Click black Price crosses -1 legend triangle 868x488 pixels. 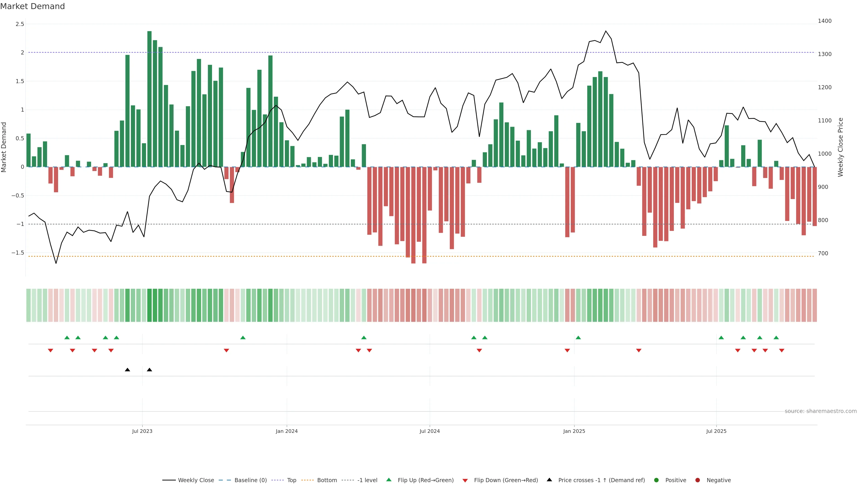(x=549, y=480)
